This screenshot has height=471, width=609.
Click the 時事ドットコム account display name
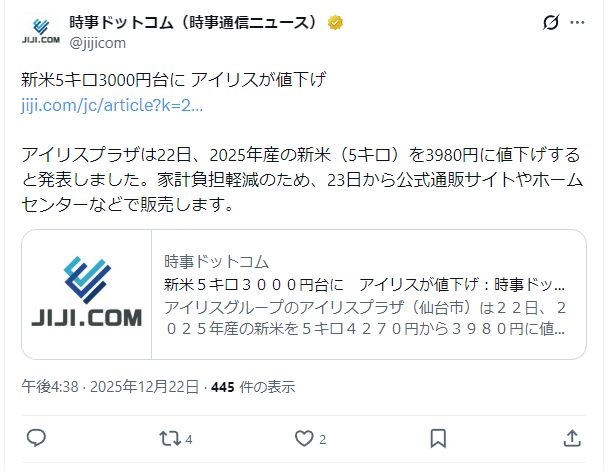[x=193, y=23]
